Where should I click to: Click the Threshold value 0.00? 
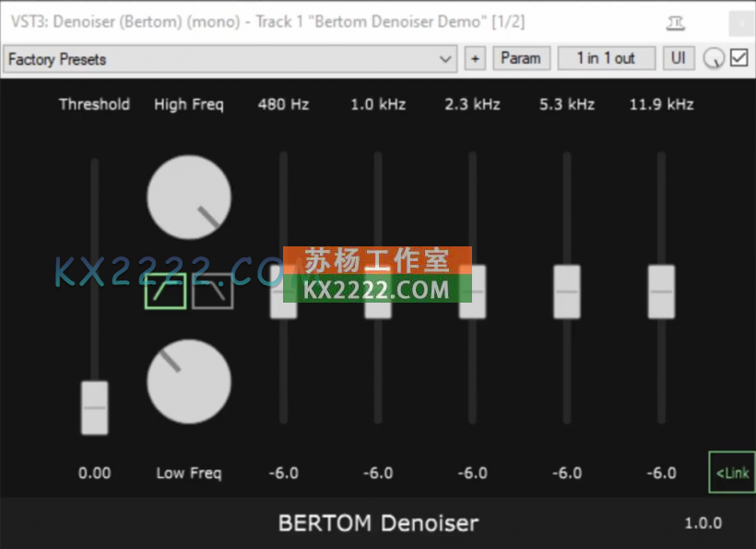(x=94, y=472)
